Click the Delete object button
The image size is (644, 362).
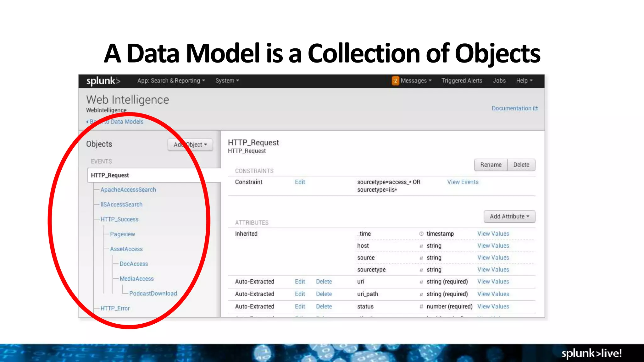[521, 165]
